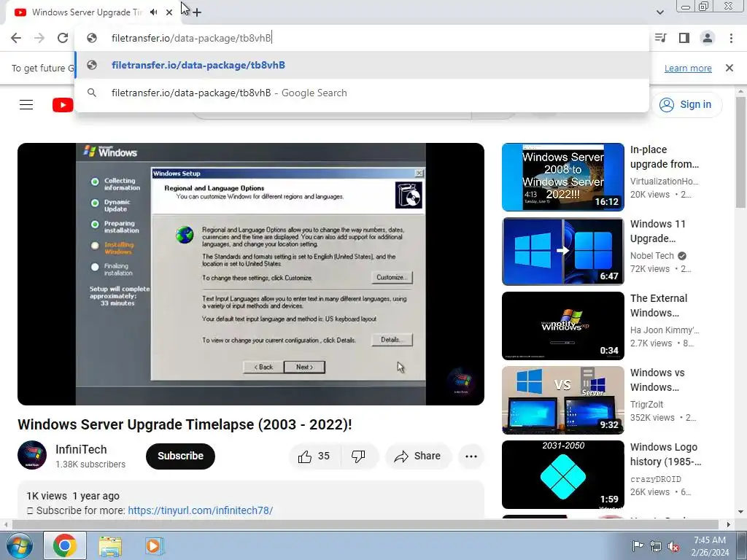The image size is (747, 560).
Task: Click the Share button
Action: (x=418, y=456)
